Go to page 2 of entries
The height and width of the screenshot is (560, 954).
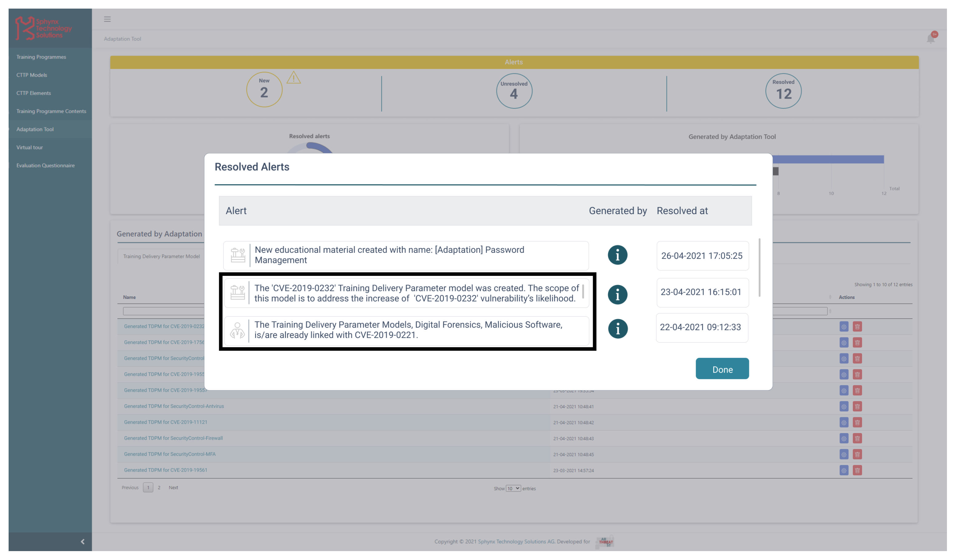coord(159,488)
